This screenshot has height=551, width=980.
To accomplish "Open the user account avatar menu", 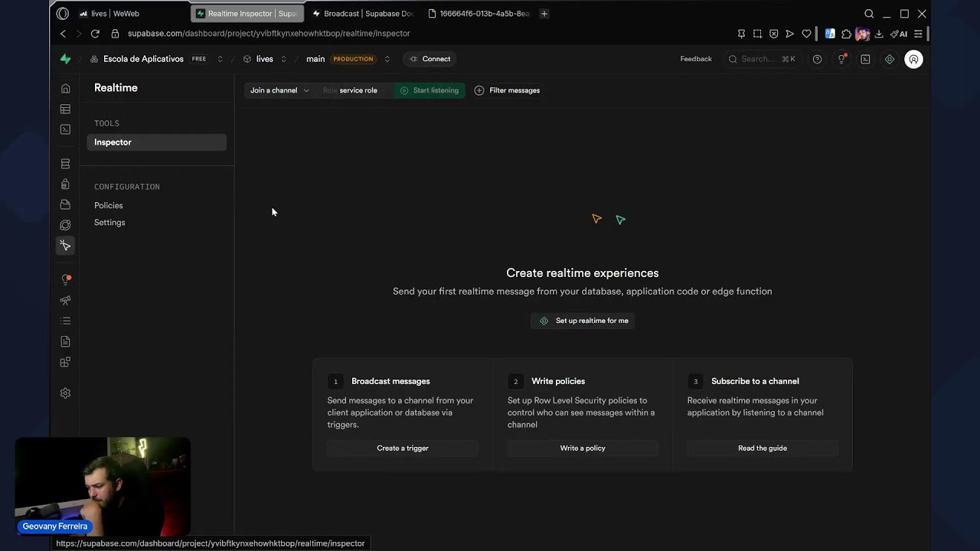I will 913,59.
